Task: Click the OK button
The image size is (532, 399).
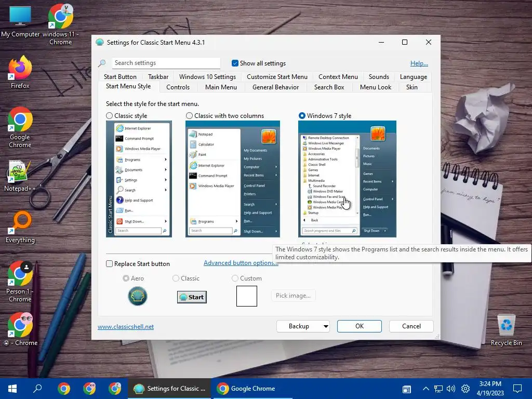Action: click(360, 326)
